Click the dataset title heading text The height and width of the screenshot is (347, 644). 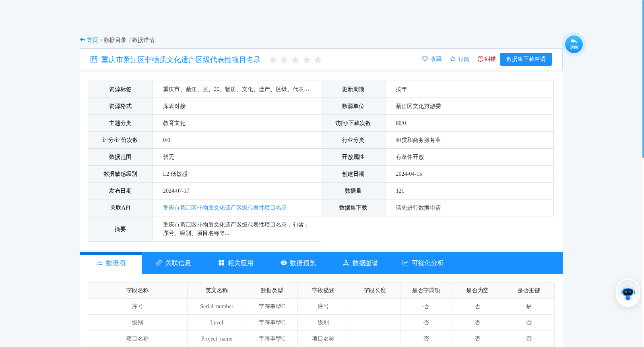pos(181,60)
